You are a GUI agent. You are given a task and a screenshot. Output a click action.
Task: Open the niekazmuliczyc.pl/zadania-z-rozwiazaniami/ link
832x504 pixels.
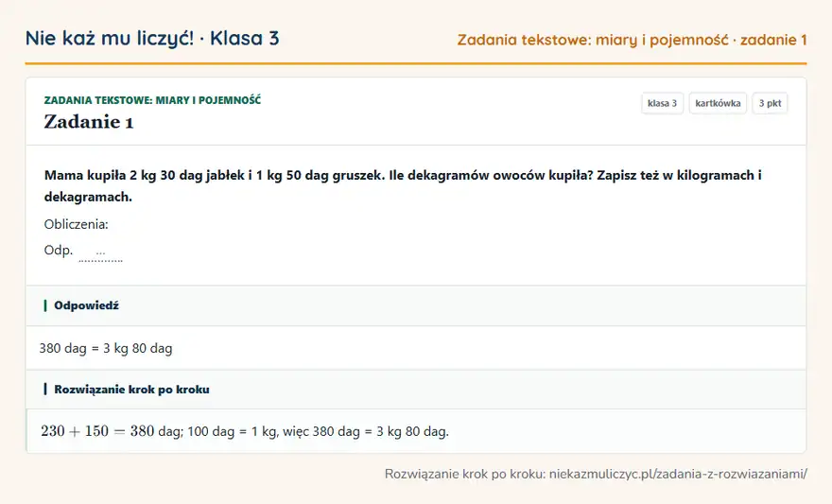678,474
